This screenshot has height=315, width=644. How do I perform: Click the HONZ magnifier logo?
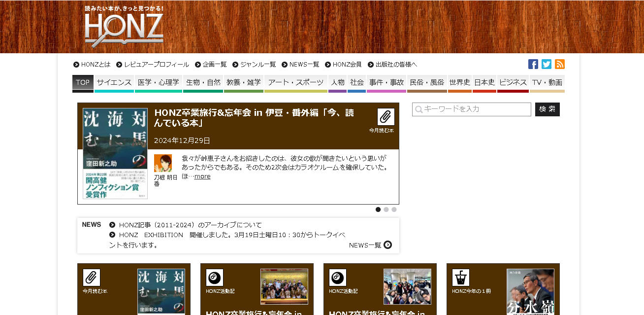coord(124,31)
